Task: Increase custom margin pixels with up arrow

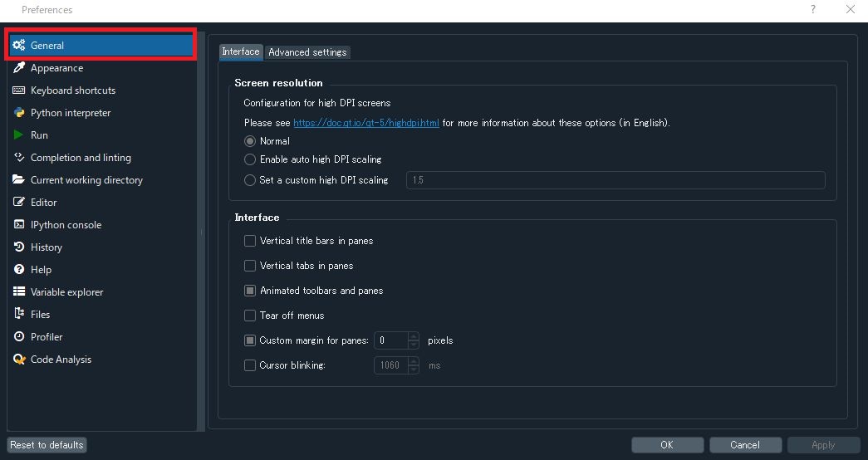Action: (x=414, y=336)
